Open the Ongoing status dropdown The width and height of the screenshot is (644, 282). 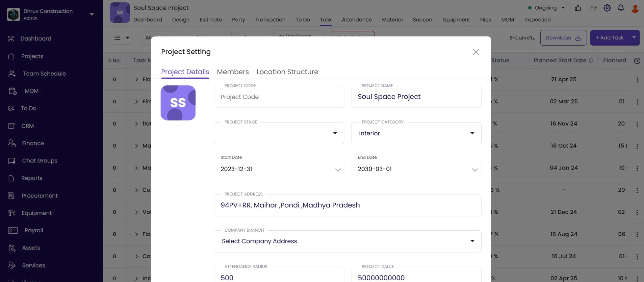(x=546, y=8)
